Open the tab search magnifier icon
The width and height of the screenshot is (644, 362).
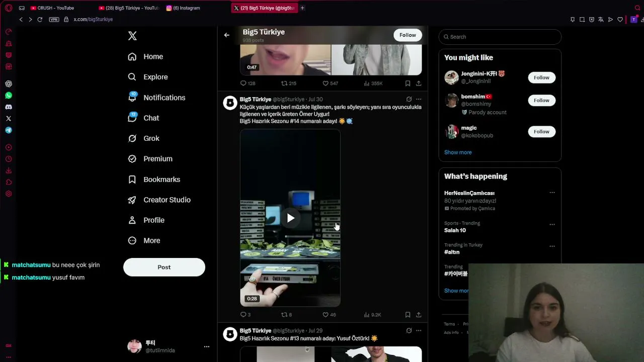tap(637, 8)
